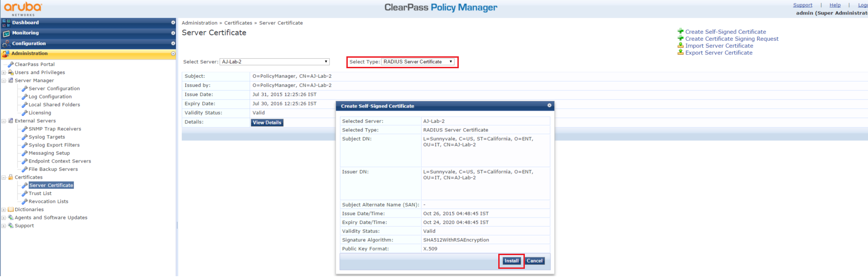This screenshot has height=278, width=868.
Task: Open Server Configuration page
Action: tap(54, 89)
